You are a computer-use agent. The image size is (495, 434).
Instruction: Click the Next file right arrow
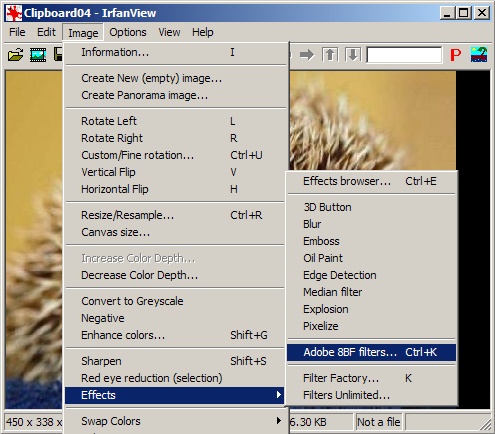tap(307, 55)
